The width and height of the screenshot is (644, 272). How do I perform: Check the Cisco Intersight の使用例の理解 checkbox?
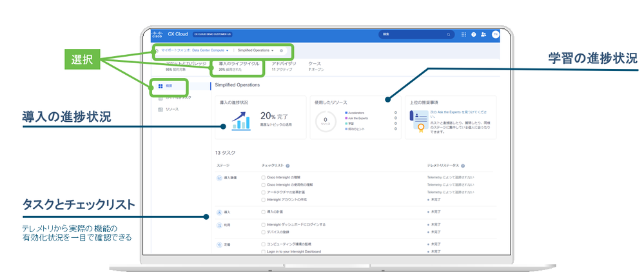tap(263, 185)
